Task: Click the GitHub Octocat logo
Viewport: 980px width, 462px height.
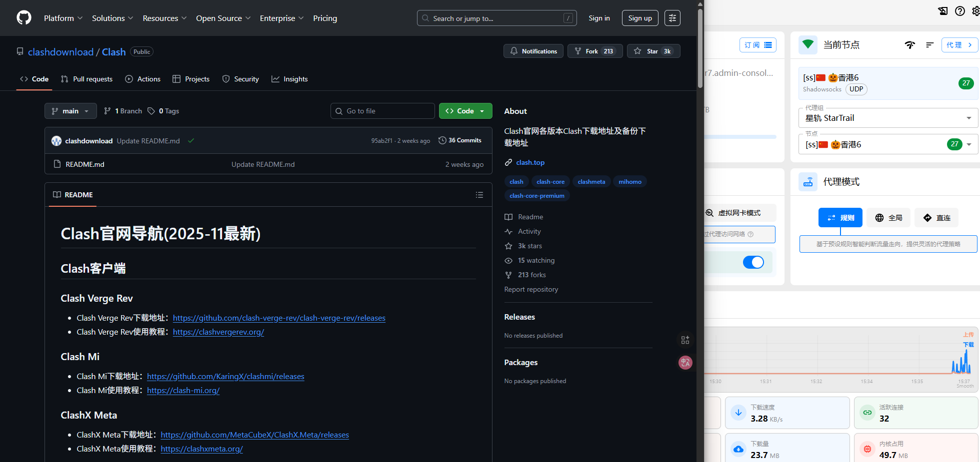Action: [x=23, y=18]
